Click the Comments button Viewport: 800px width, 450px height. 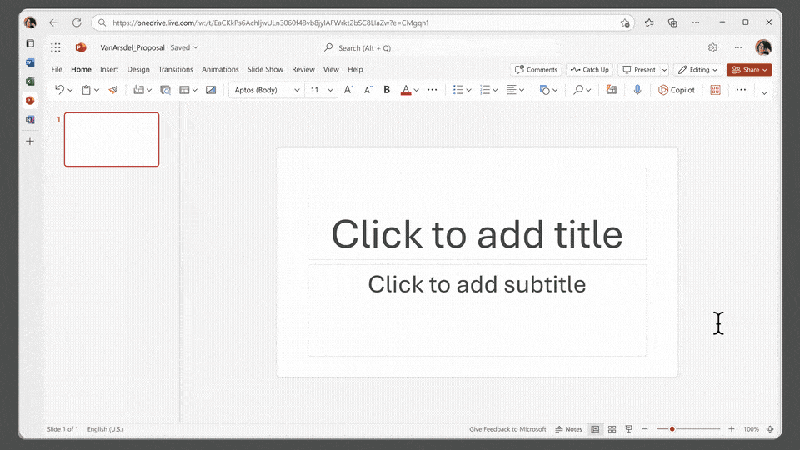pyautogui.click(x=535, y=70)
